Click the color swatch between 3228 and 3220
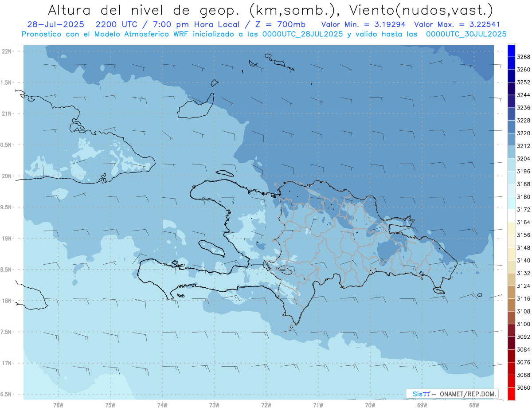The height and width of the screenshot is (411, 532). point(511,127)
